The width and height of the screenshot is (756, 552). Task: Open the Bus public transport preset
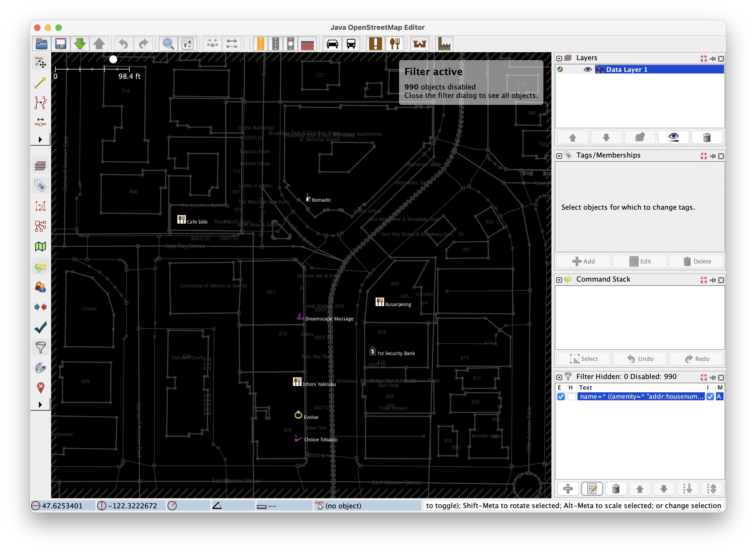click(x=351, y=44)
